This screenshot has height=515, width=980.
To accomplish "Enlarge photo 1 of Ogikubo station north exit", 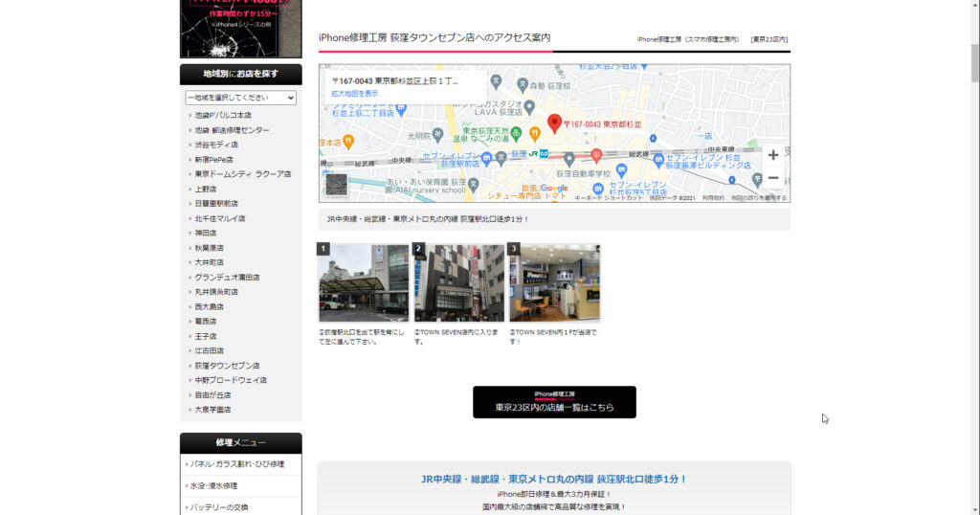I will 364,283.
